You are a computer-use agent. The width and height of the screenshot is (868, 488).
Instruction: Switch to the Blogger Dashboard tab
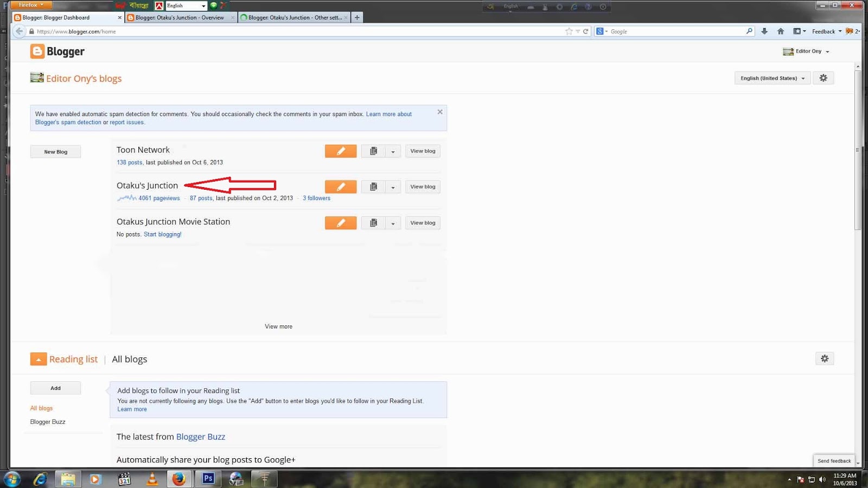(x=68, y=17)
